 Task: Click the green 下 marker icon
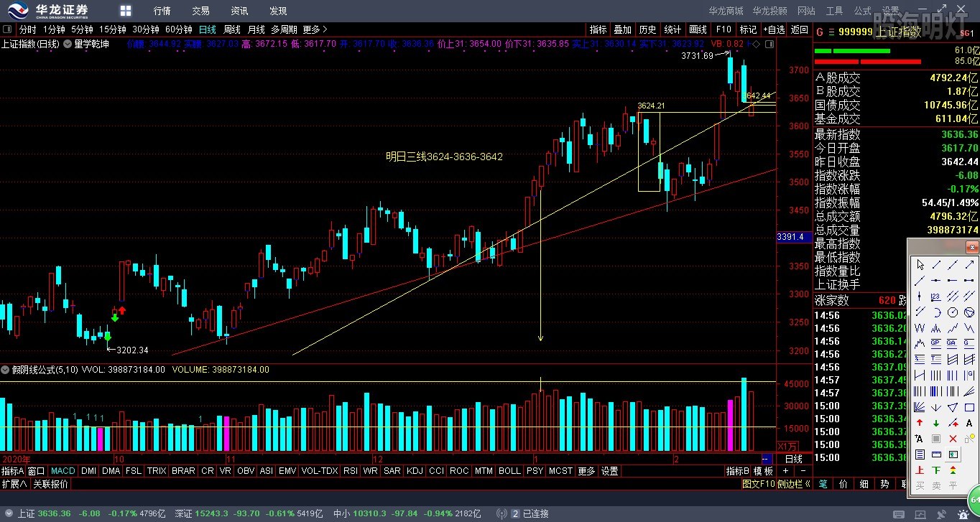click(936, 470)
